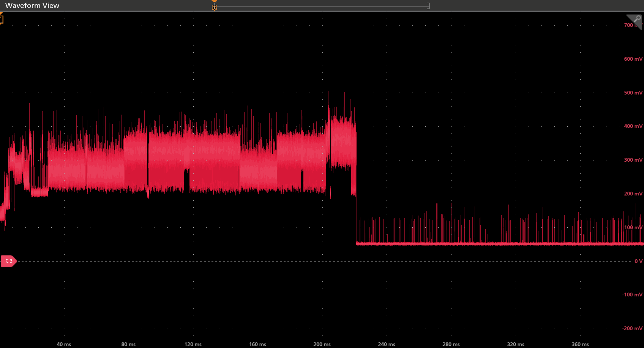The height and width of the screenshot is (348, 644).
Task: Click the 280 ms time axis label
Action: pyautogui.click(x=451, y=345)
